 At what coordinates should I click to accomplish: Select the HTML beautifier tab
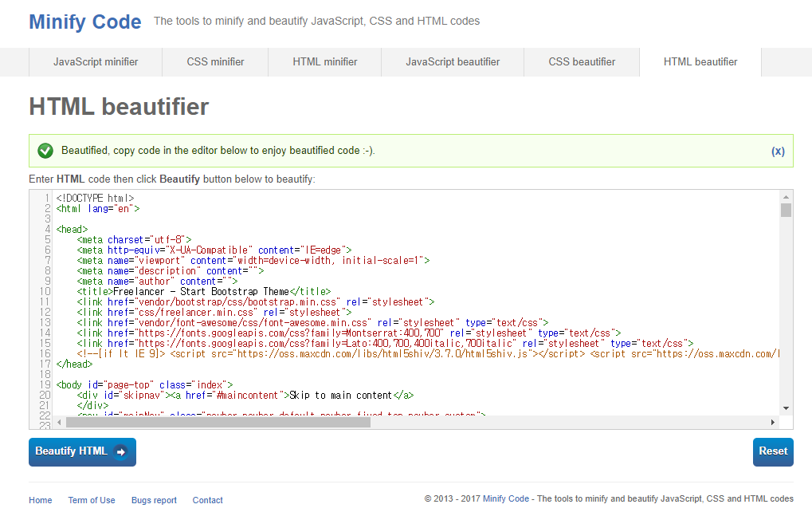(700, 62)
